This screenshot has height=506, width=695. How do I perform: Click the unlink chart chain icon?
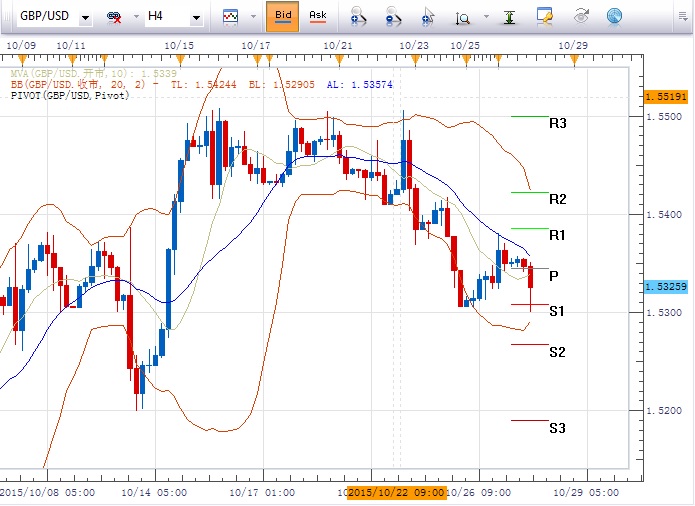(114, 17)
